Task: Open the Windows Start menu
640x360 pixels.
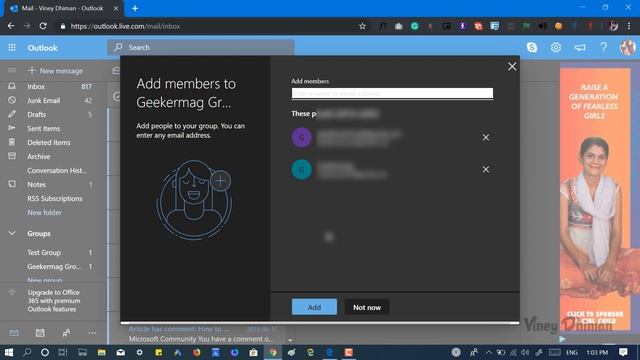Action: (x=9, y=352)
